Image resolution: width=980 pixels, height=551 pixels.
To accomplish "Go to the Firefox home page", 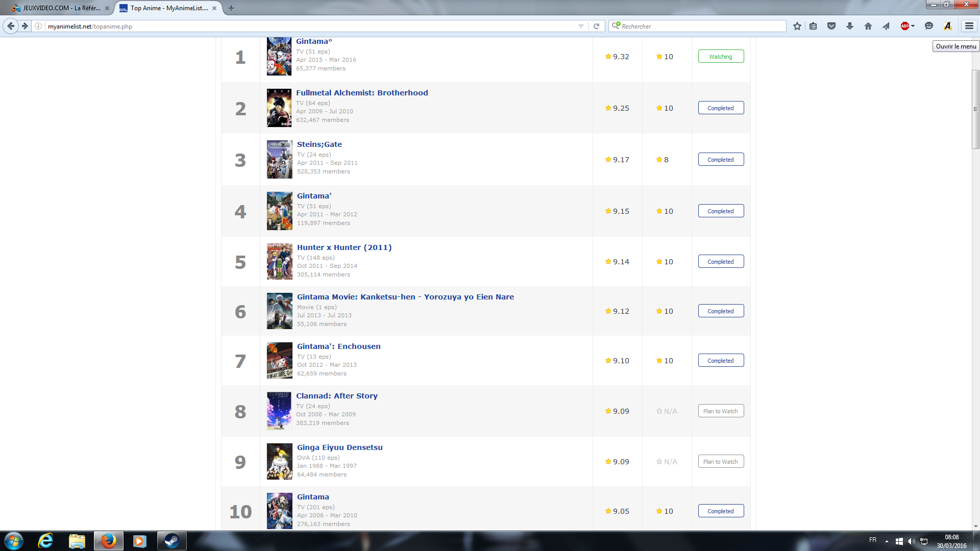I will point(868,26).
